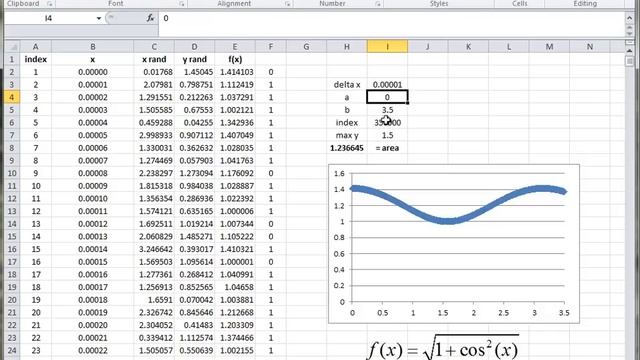Viewport: 640px width, 360px height.
Task: Click the fx insert function icon
Action: click(150, 18)
